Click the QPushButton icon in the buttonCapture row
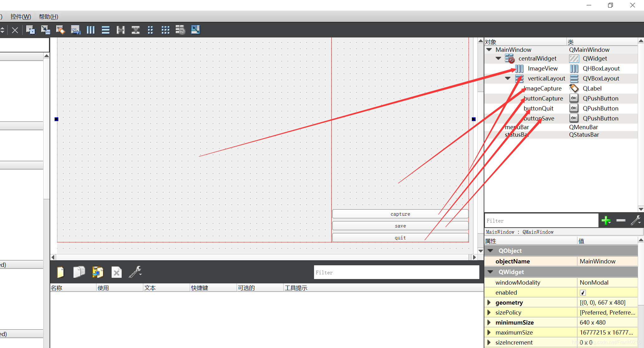The height and width of the screenshot is (348, 644). (574, 98)
